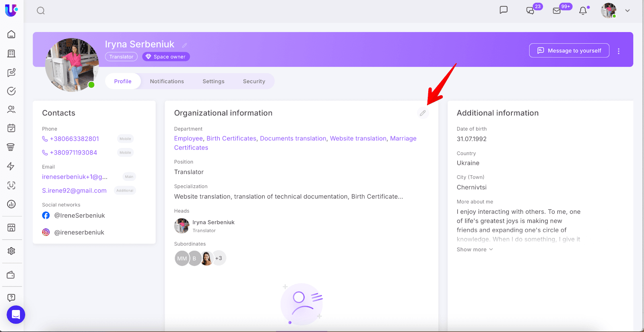The image size is (644, 332).
Task: Switch to the Security tab
Action: [254, 81]
